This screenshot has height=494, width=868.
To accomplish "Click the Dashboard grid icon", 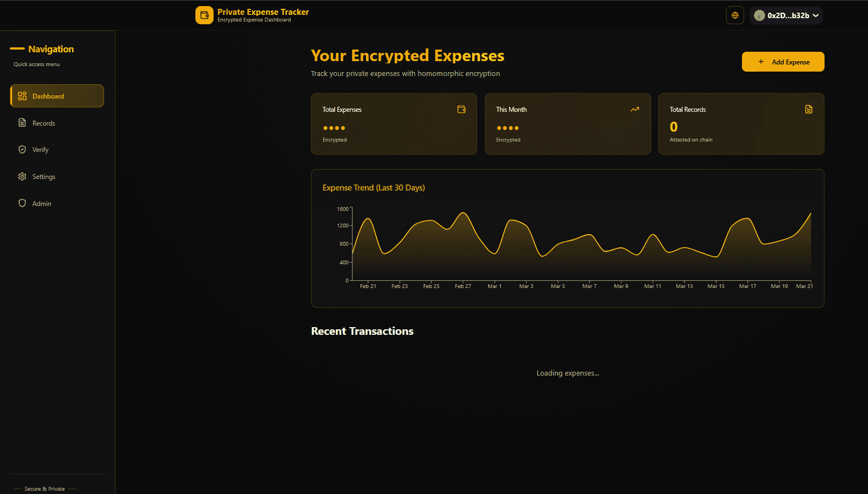I will [22, 96].
